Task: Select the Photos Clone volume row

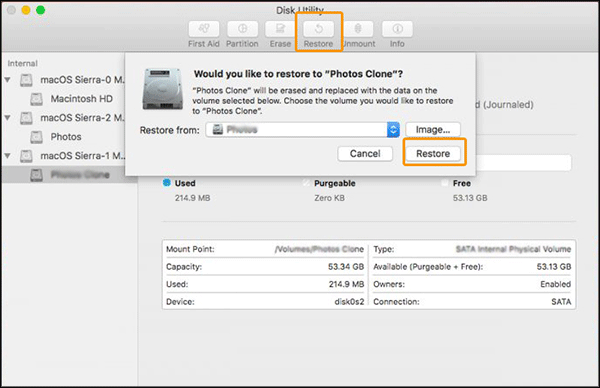Action: 69,175
